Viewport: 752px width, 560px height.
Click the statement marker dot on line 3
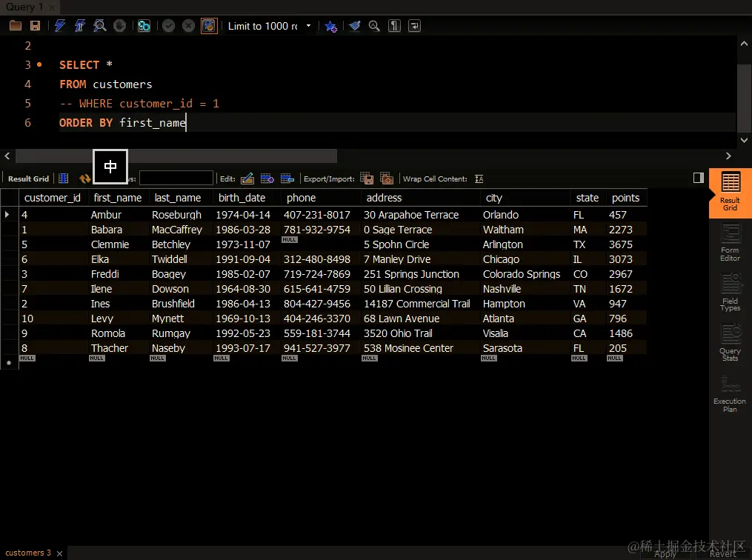[39, 64]
